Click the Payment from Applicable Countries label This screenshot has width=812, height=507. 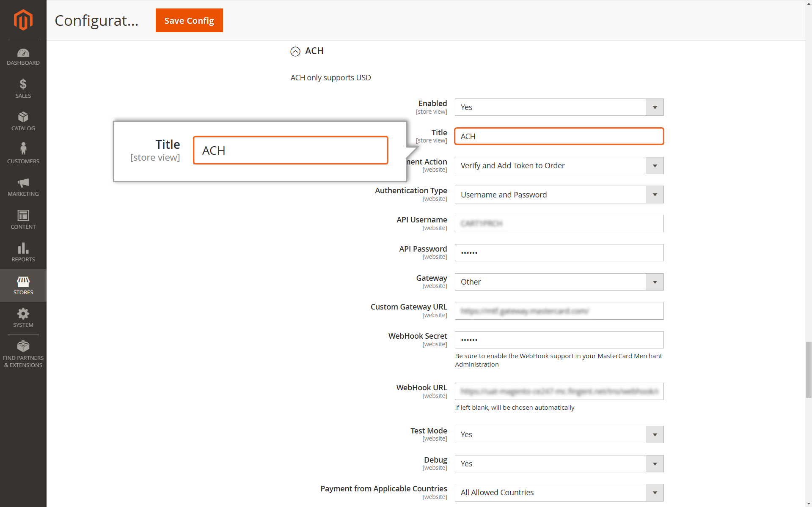(x=384, y=489)
